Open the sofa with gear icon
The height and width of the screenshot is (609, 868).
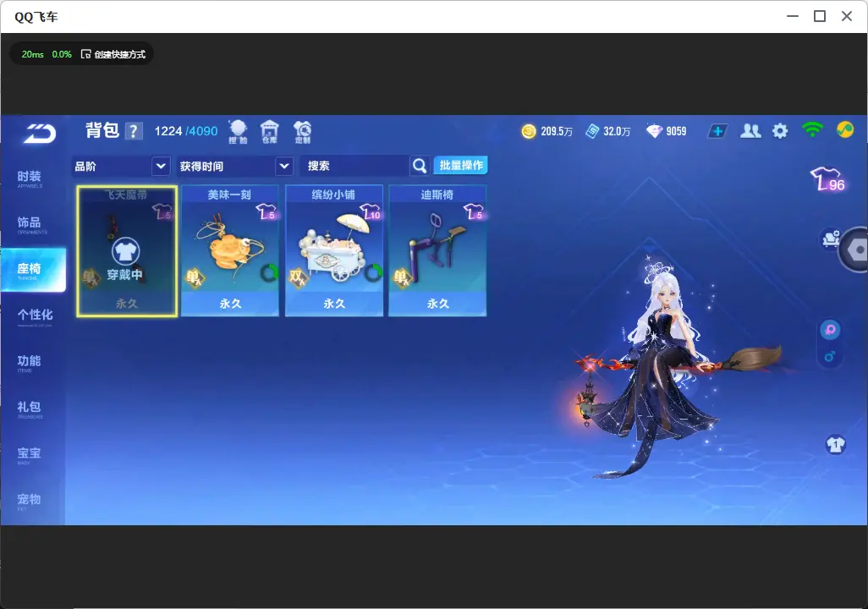(831, 239)
